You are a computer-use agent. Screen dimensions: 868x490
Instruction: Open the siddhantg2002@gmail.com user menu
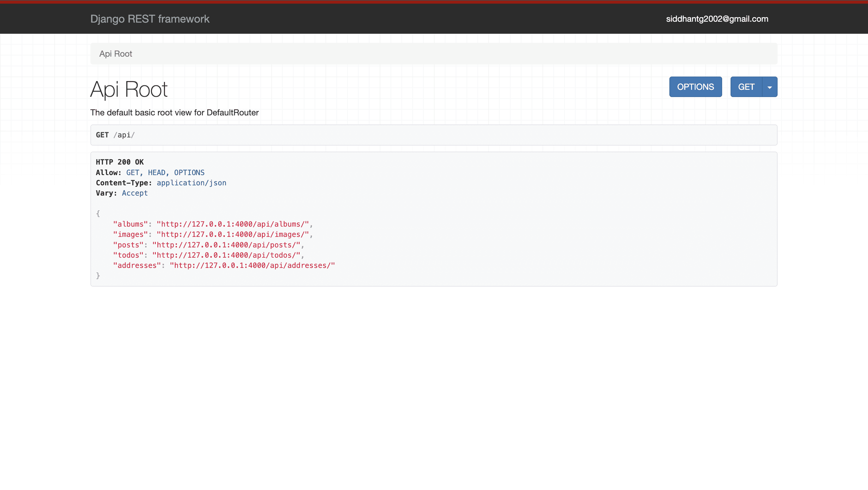pos(717,19)
